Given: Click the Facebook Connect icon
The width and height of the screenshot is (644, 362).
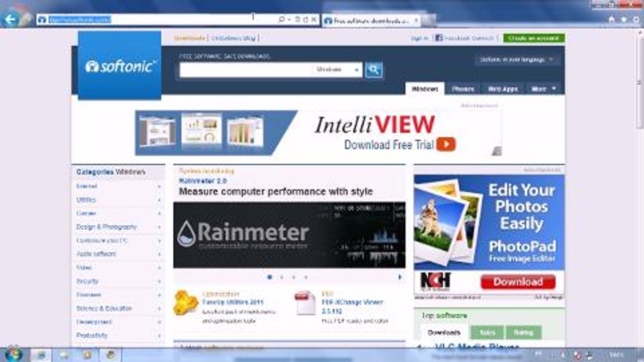Looking at the screenshot, I should click(439, 38).
